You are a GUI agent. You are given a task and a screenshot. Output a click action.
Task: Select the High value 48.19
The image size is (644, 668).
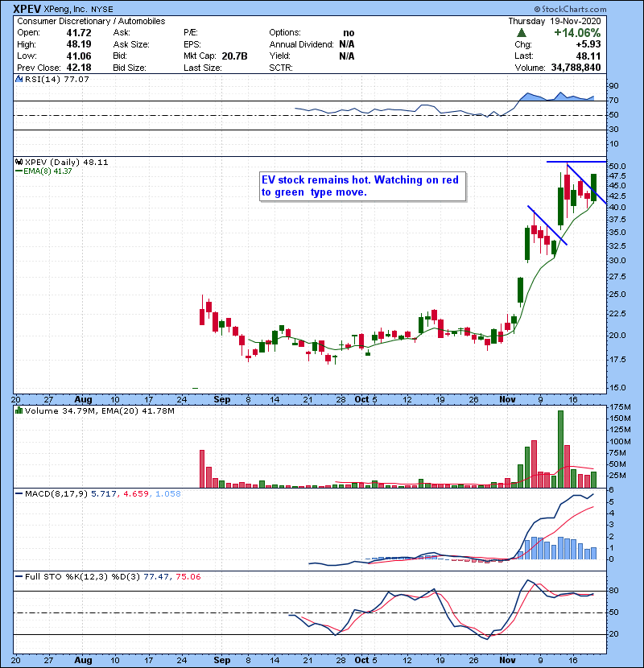(79, 44)
